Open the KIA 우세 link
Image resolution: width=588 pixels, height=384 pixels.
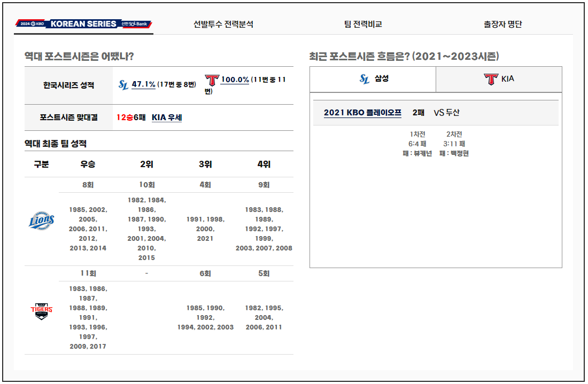coord(167,117)
